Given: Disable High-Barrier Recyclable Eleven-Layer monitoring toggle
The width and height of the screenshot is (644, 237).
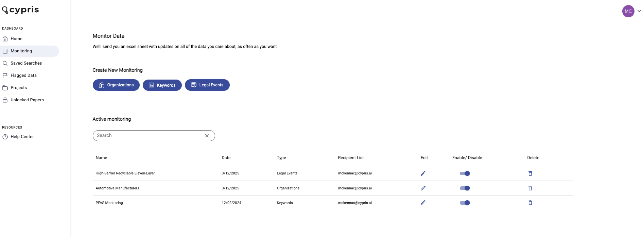Looking at the screenshot, I should coord(465,173).
